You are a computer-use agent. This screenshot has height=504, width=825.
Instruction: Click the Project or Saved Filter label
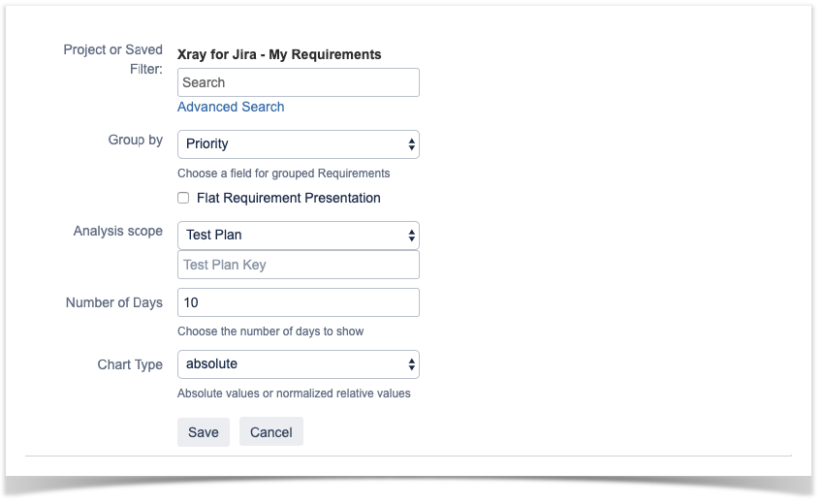pos(113,59)
